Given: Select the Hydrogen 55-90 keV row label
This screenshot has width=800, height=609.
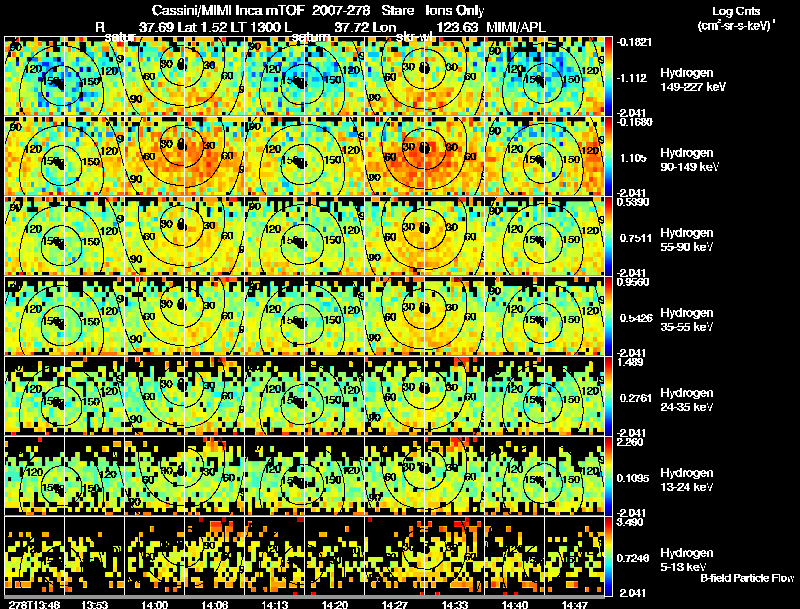Looking at the screenshot, I should [x=686, y=240].
